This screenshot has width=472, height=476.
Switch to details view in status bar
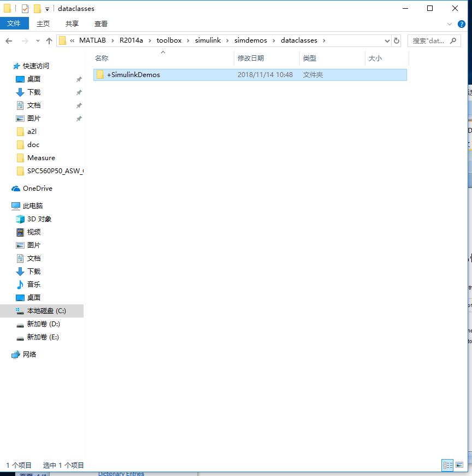point(447,465)
